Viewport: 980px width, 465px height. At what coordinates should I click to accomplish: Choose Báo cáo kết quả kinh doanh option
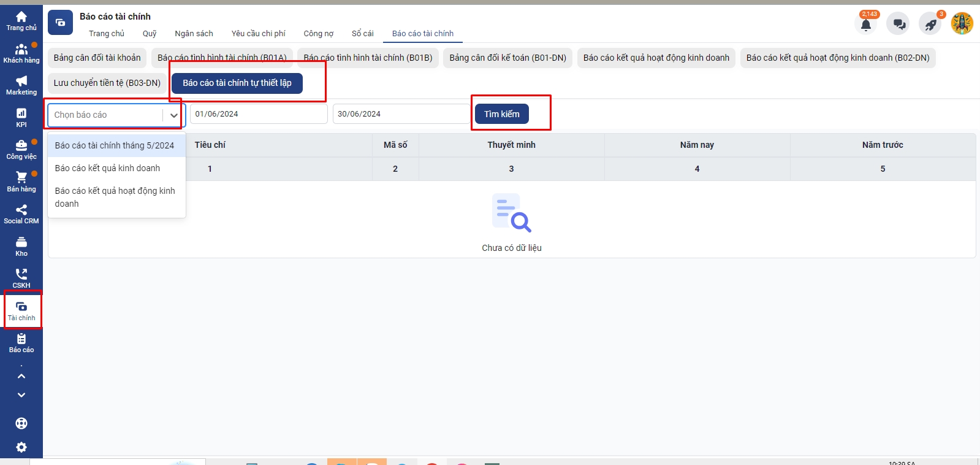[x=107, y=168]
